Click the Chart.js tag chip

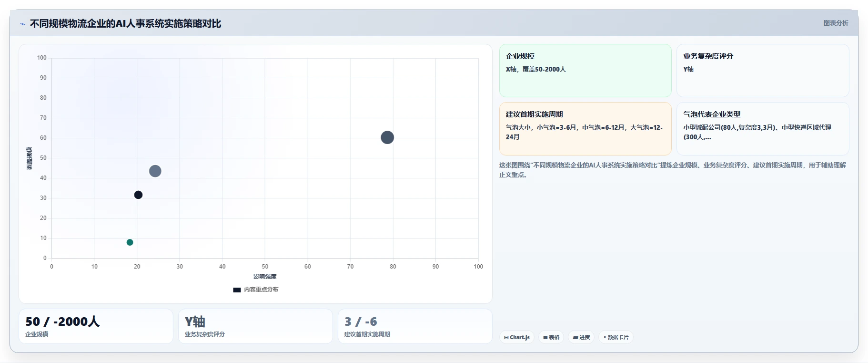pyautogui.click(x=517, y=337)
